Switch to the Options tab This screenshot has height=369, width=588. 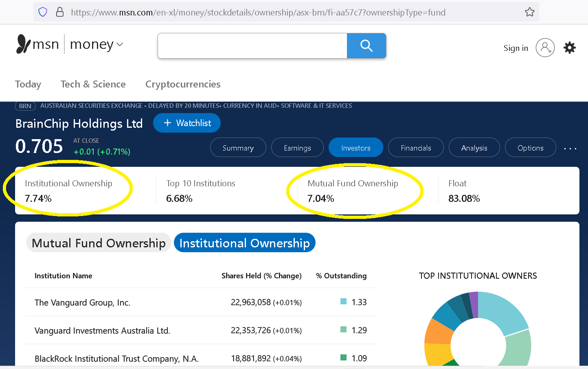531,147
